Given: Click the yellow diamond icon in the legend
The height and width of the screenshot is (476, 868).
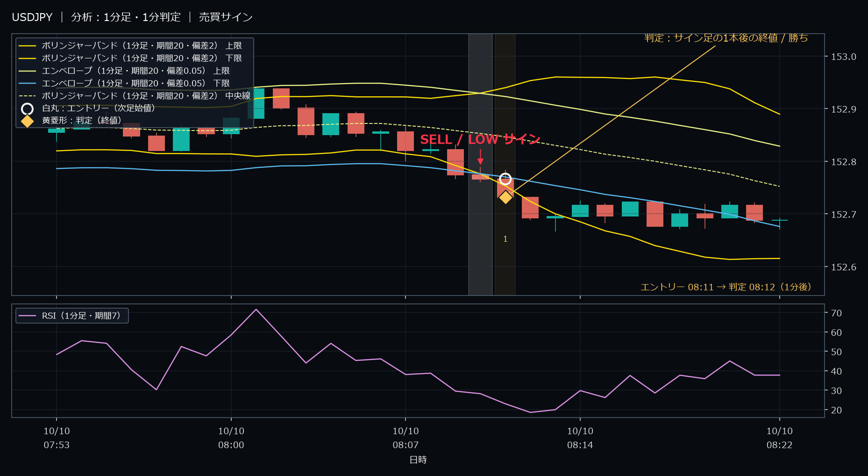Looking at the screenshot, I should (x=28, y=121).
